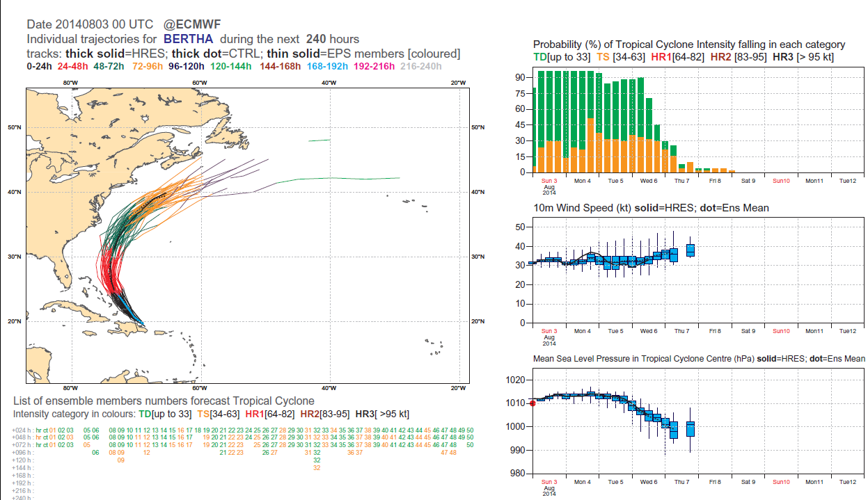Click the isolated Thu 7 box in wind speed chart
This screenshot has width=868, height=500.
coord(690,250)
